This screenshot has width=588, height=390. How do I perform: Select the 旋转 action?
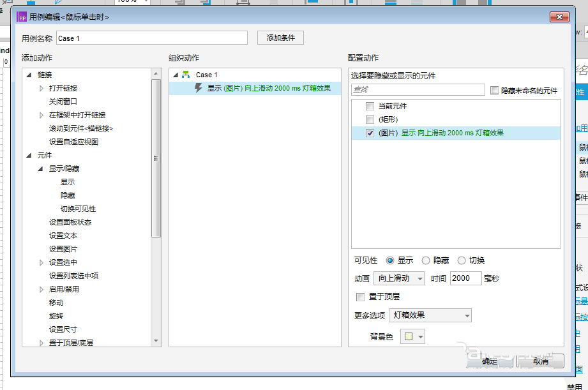point(56,316)
